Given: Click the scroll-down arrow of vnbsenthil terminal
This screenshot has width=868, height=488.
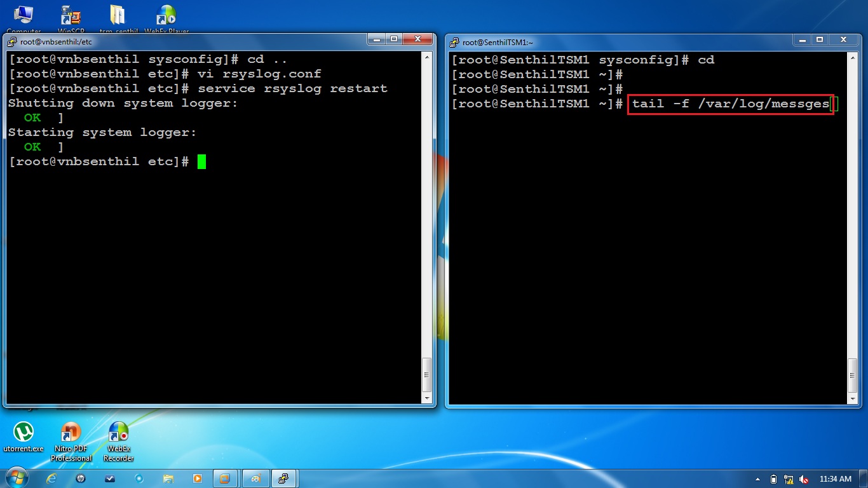Looking at the screenshot, I should (427, 398).
